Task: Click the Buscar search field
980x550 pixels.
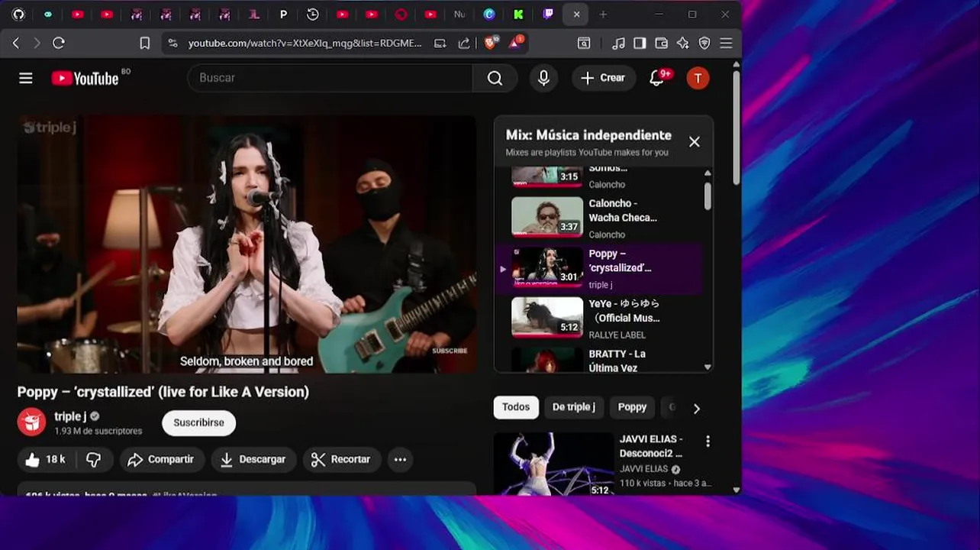Action: coord(330,78)
